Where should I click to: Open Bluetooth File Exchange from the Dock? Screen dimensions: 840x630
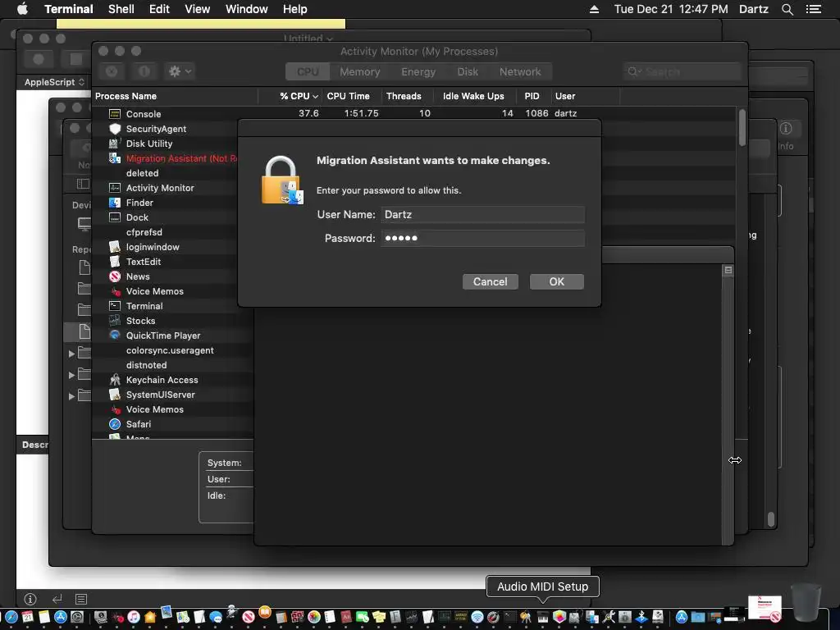[x=641, y=617]
